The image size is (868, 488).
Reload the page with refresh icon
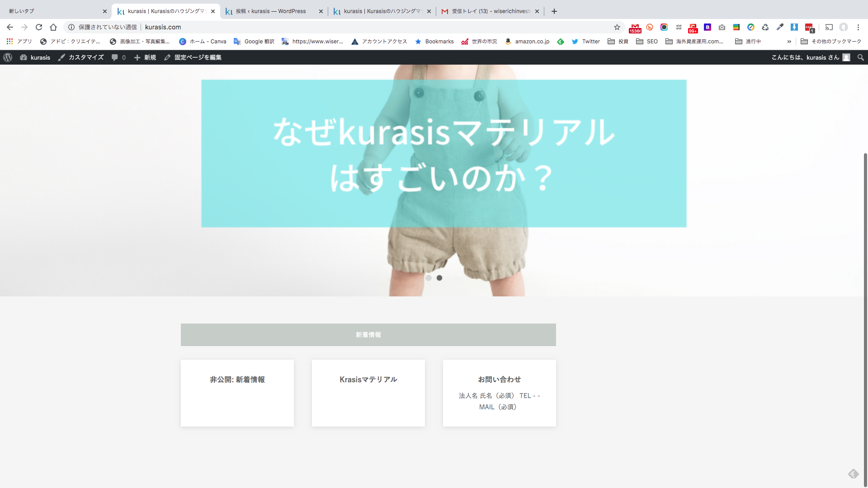pyautogui.click(x=39, y=27)
